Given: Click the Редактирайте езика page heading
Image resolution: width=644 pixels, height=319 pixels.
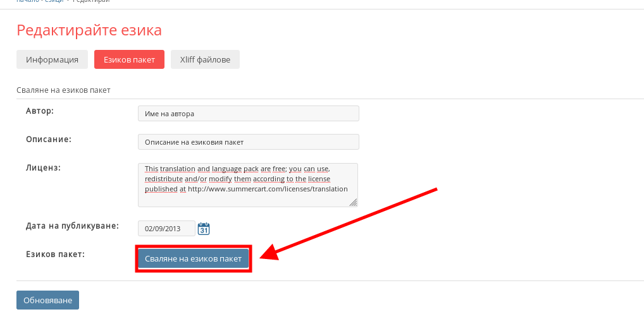Looking at the screenshot, I should coord(89,30).
